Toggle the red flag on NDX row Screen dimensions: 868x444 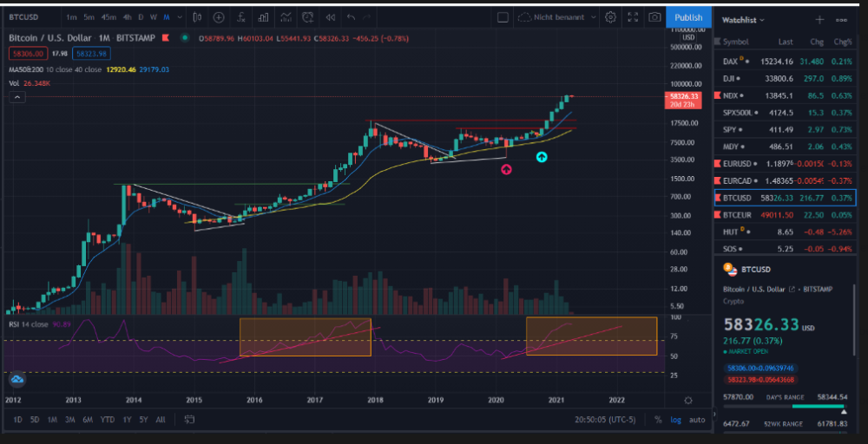point(718,95)
